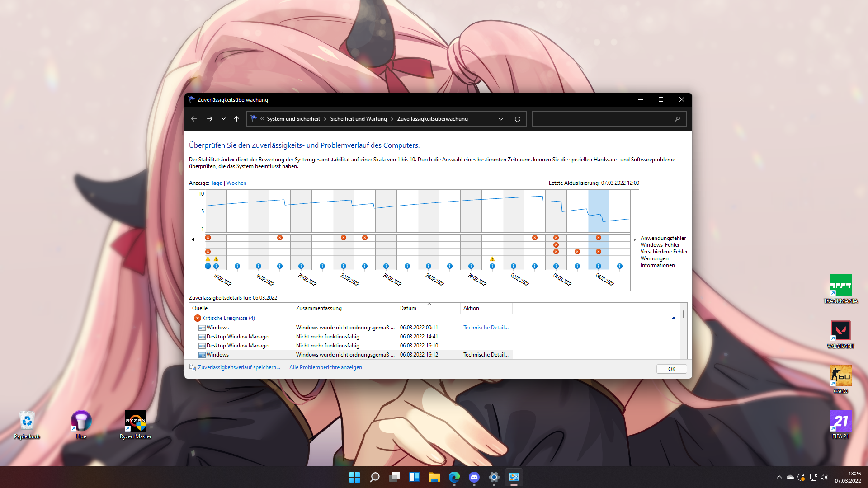Switch chart view to Tage
The height and width of the screenshot is (488, 868).
point(217,183)
